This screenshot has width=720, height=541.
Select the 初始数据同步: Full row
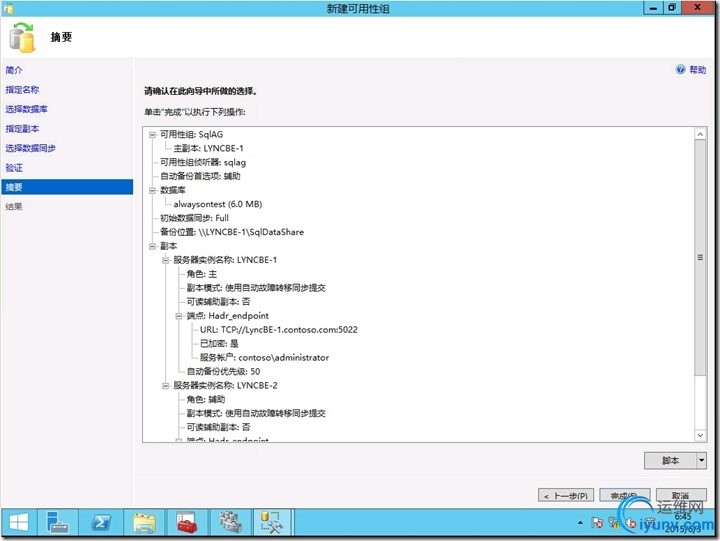[194, 218]
